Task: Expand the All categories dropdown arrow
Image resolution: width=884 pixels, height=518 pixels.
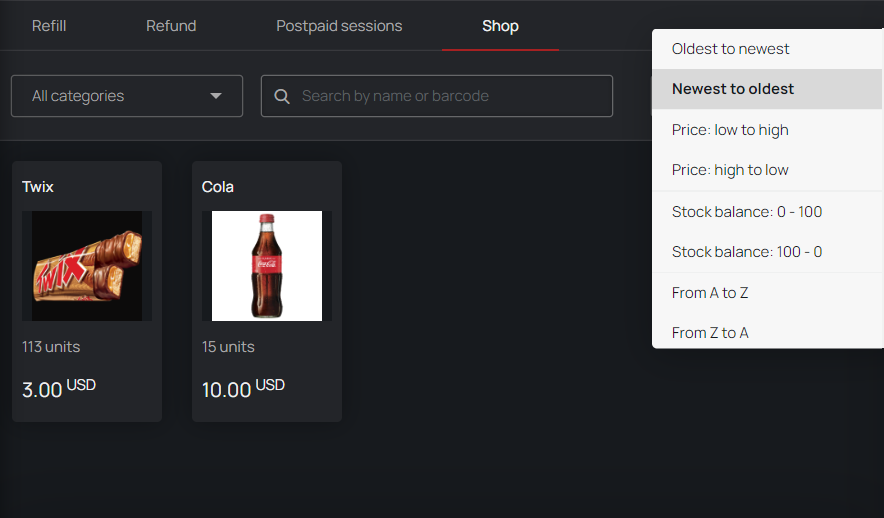Action: click(215, 96)
